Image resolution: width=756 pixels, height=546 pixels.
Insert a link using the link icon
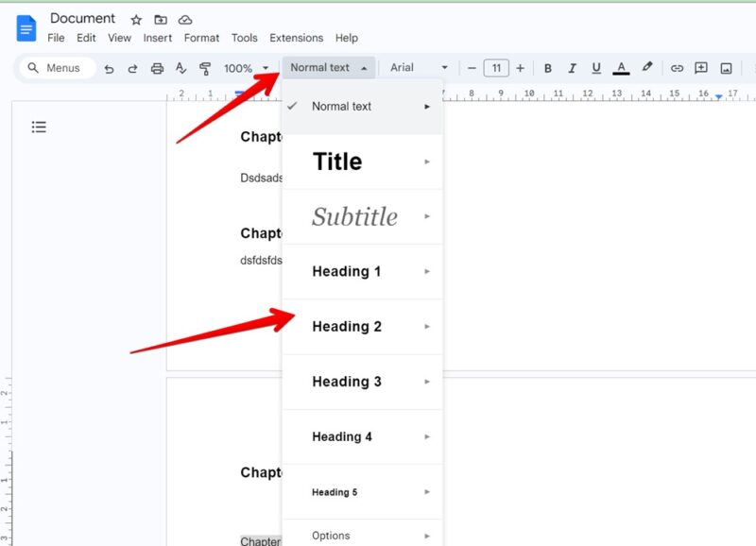pos(677,67)
